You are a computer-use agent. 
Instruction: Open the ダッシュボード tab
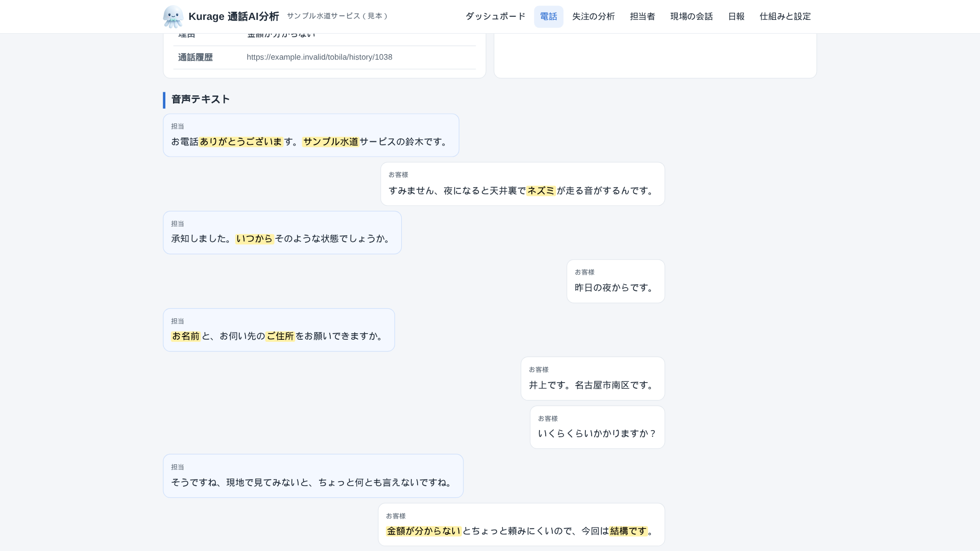click(495, 16)
